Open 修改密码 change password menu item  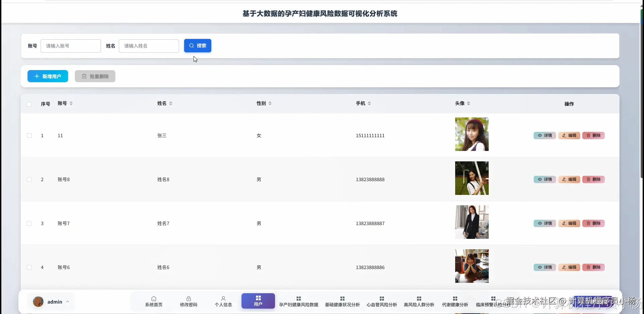click(x=189, y=301)
